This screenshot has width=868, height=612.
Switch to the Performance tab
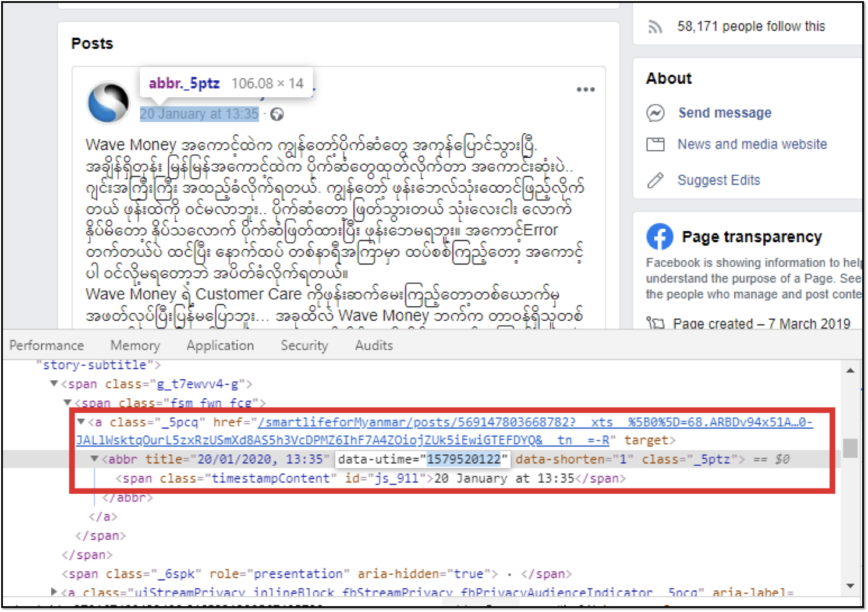click(47, 346)
